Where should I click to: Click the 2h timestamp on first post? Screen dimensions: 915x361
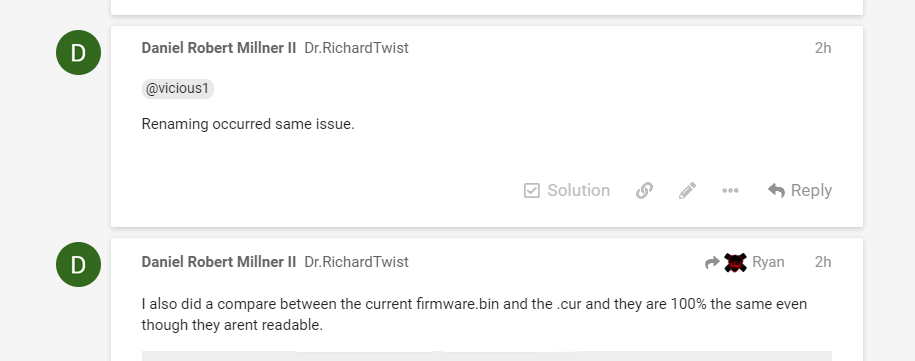pos(823,48)
